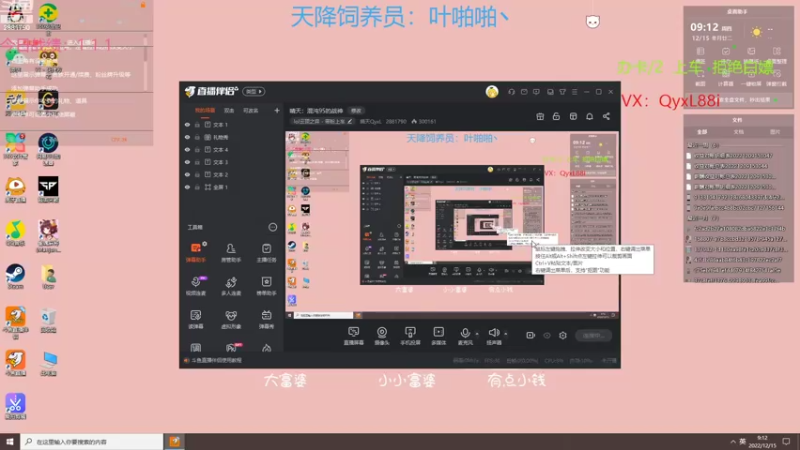Select the orange active scene tab

coord(205,110)
